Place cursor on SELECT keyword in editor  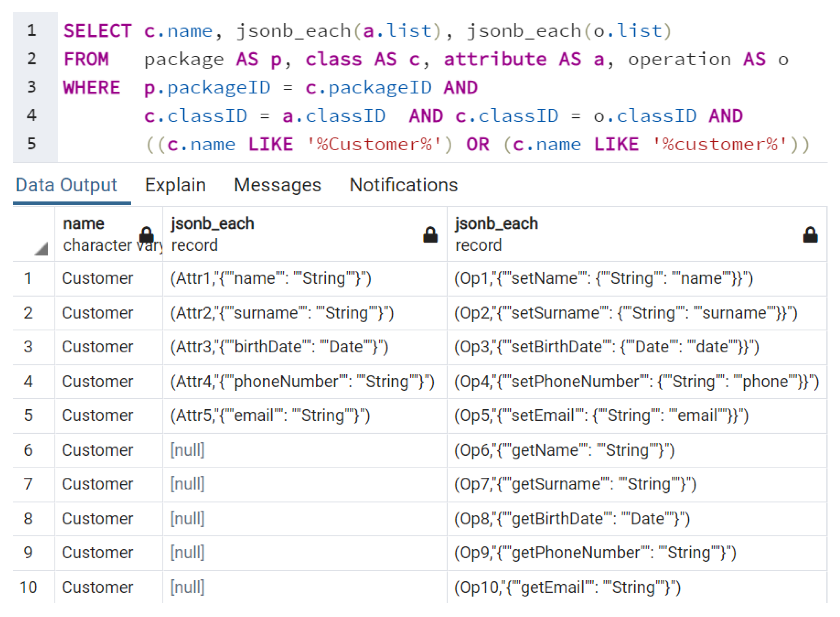(x=97, y=31)
